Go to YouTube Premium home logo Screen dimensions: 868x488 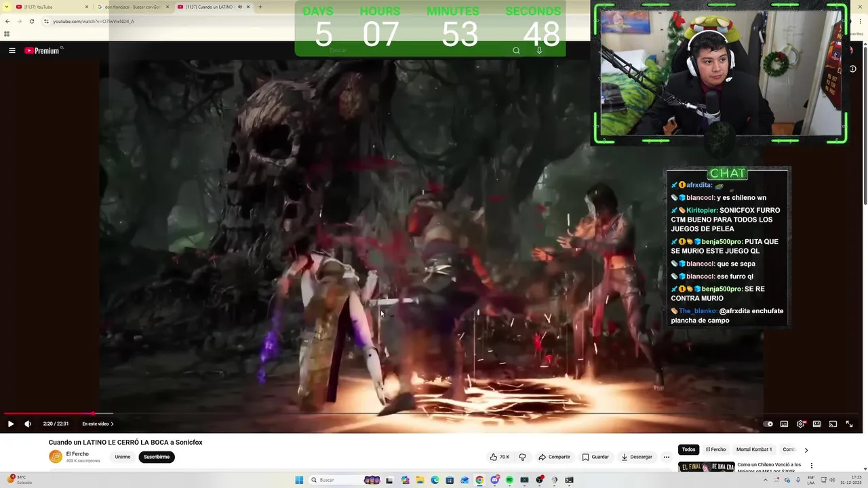[43, 50]
